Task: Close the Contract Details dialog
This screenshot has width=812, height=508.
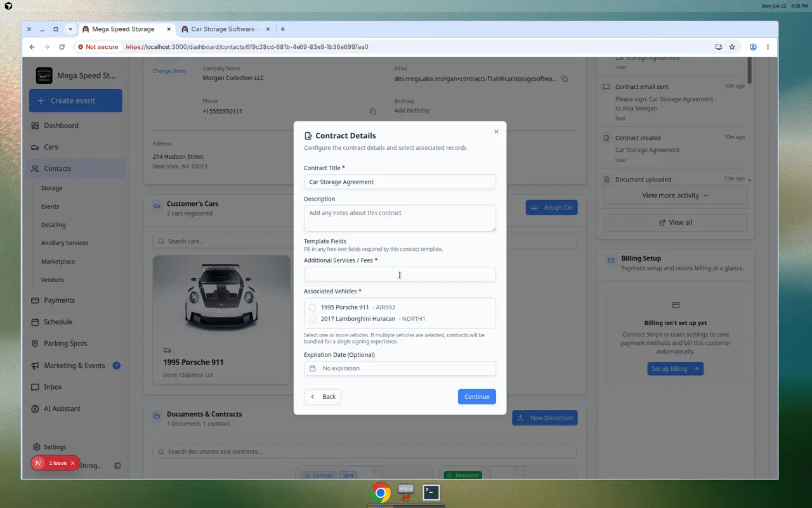Action: pyautogui.click(x=496, y=131)
